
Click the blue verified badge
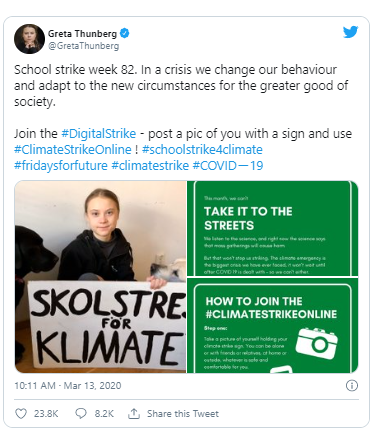tap(125, 33)
